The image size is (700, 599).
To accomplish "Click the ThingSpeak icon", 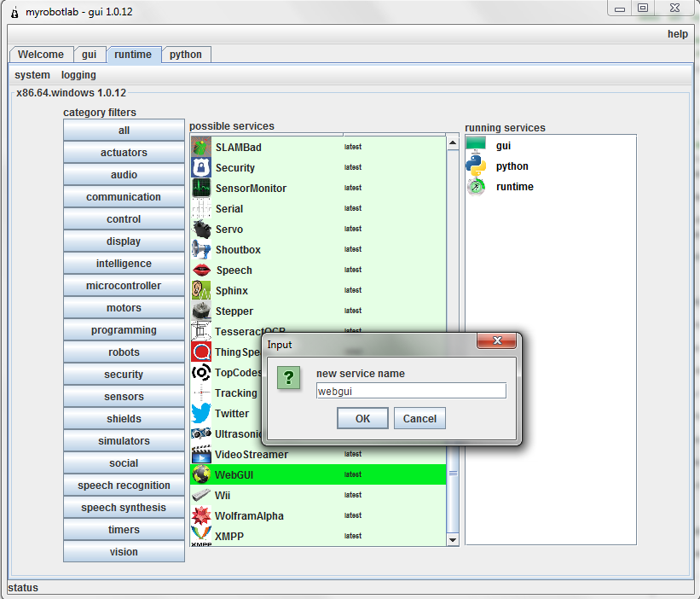I will pyautogui.click(x=201, y=352).
